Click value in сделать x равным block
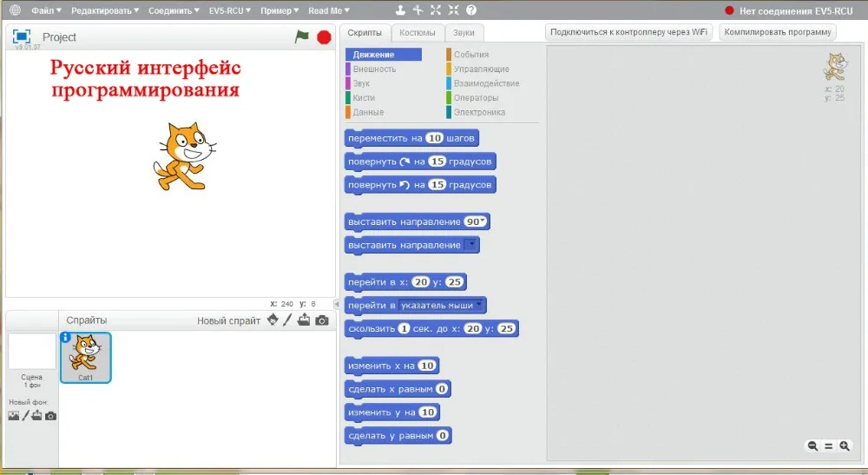The image size is (868, 475). click(x=441, y=389)
